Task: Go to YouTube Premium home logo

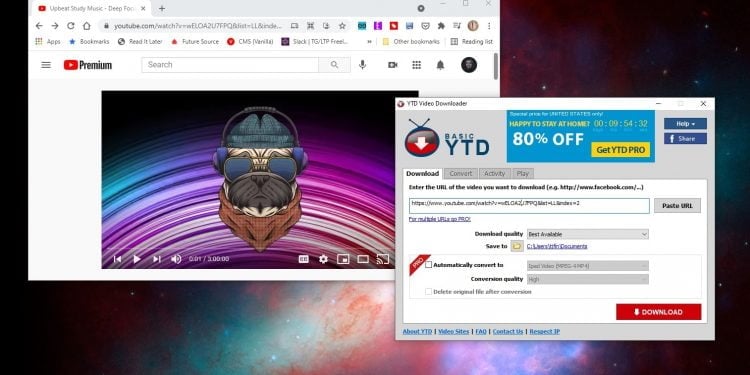Action: (88, 65)
